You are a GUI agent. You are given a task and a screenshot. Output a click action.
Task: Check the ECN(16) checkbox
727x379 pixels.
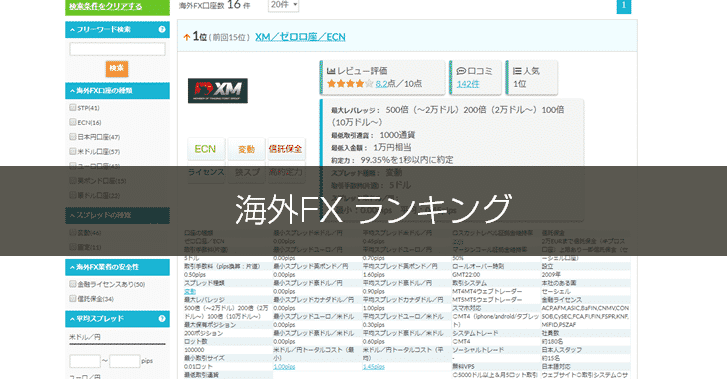tap(72, 122)
